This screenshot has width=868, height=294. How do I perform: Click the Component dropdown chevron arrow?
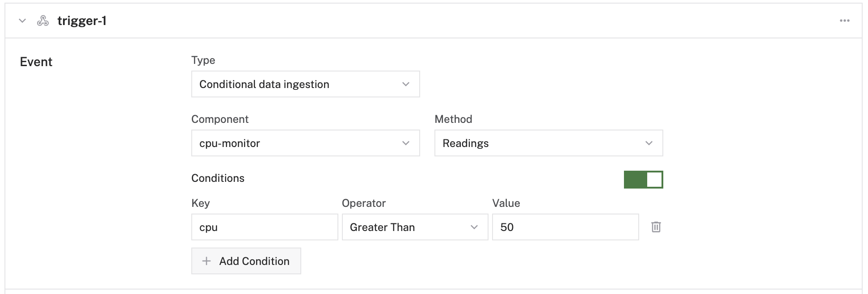(x=406, y=143)
